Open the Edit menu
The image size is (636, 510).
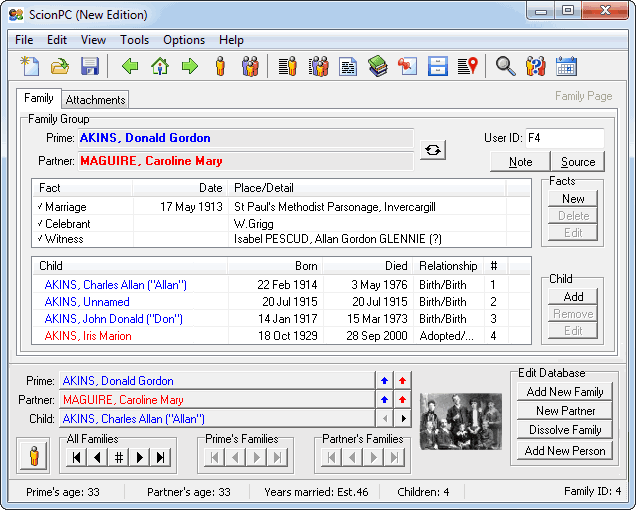[x=57, y=40]
